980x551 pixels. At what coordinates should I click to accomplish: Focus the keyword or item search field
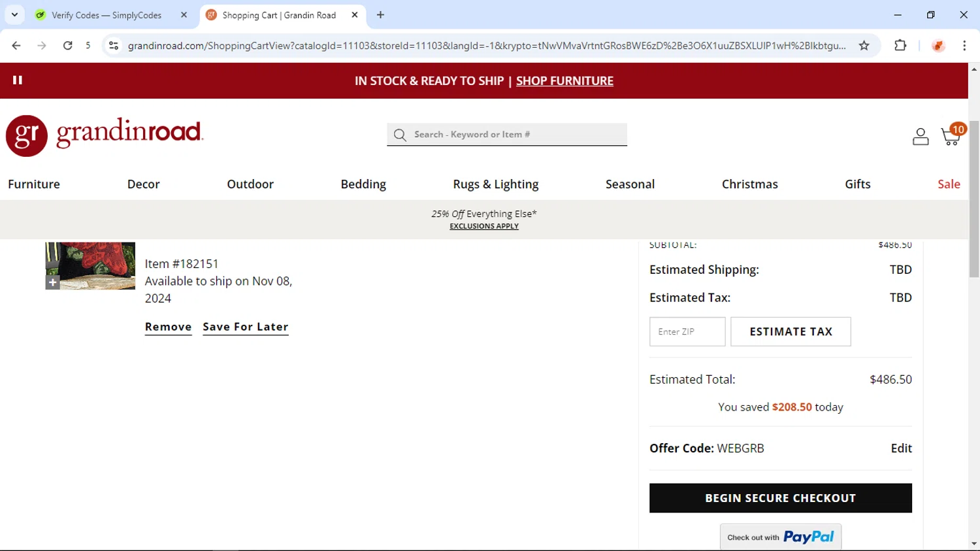(x=507, y=135)
